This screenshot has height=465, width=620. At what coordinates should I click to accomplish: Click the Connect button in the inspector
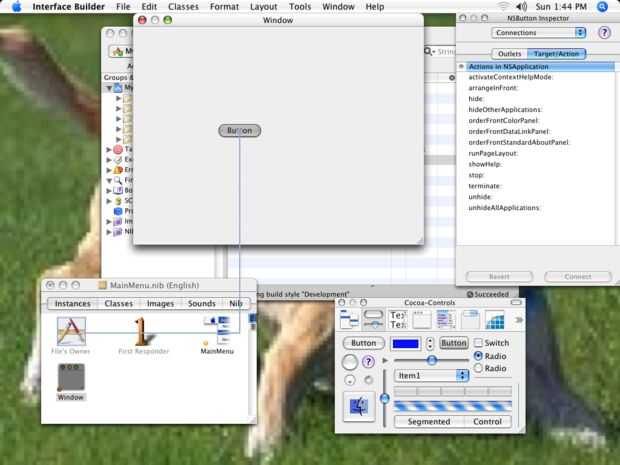[x=578, y=276]
